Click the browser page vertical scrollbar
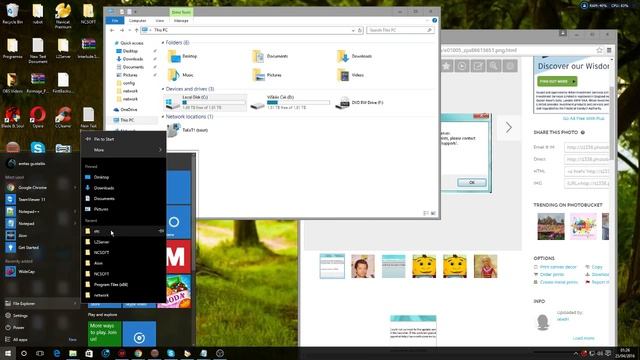 [611, 122]
